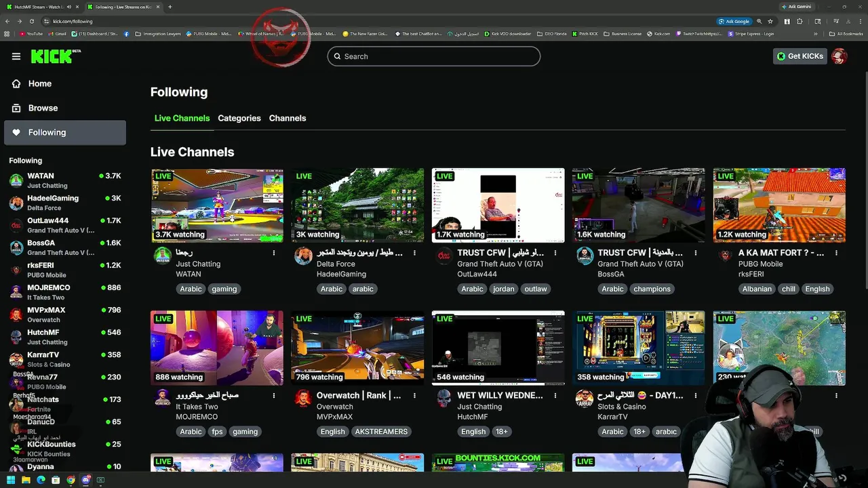The image size is (868, 488).
Task: Click Windows Start button in taskbar
Action: coord(11,480)
